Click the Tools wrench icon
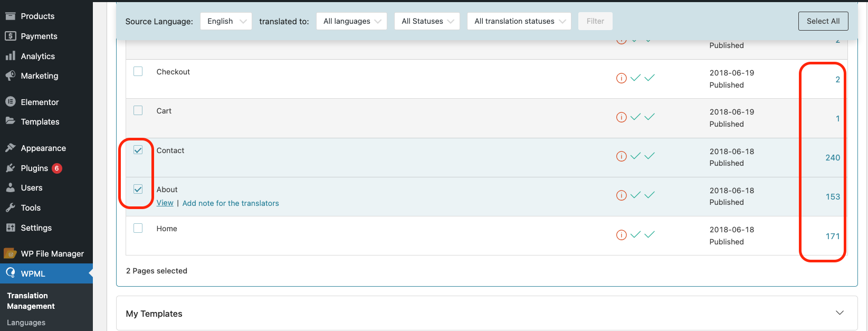 (10, 207)
